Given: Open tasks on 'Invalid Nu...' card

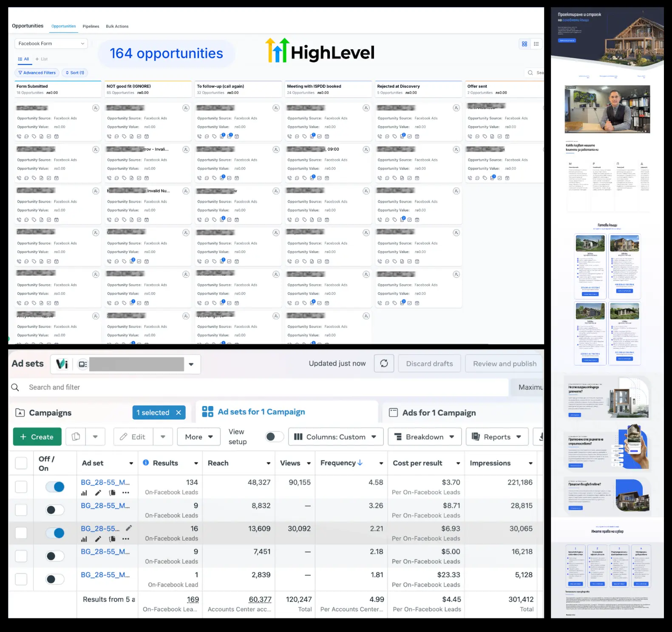Looking at the screenshot, I should (139, 220).
